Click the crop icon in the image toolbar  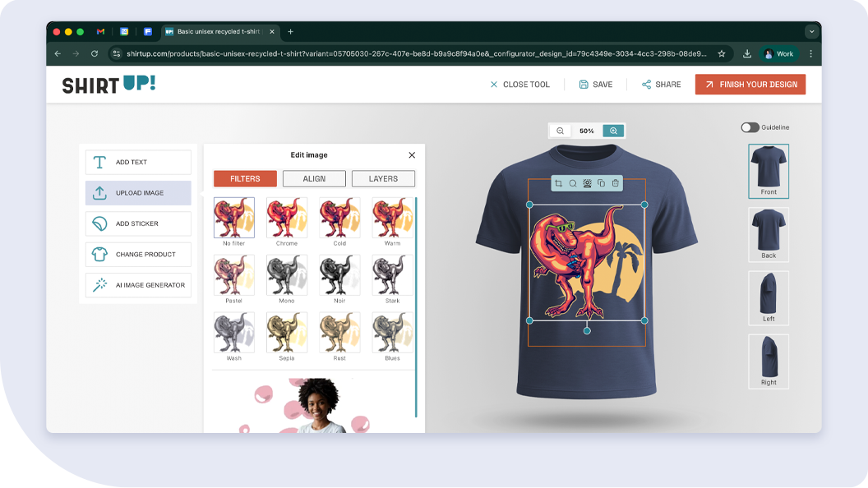pos(559,183)
